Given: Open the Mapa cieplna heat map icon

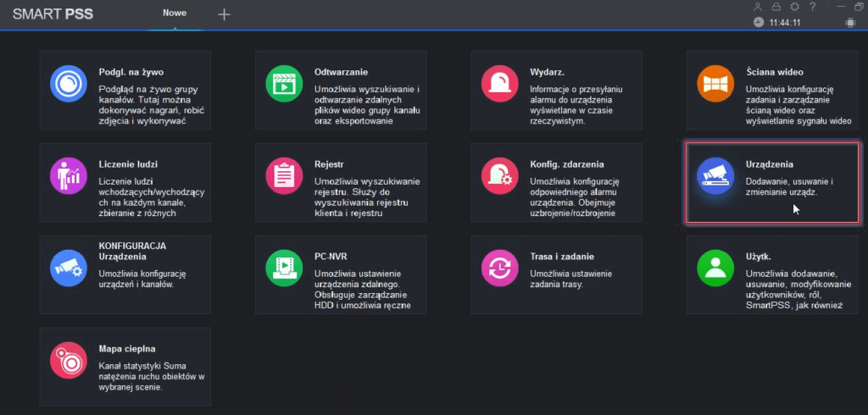Looking at the screenshot, I should tap(67, 359).
